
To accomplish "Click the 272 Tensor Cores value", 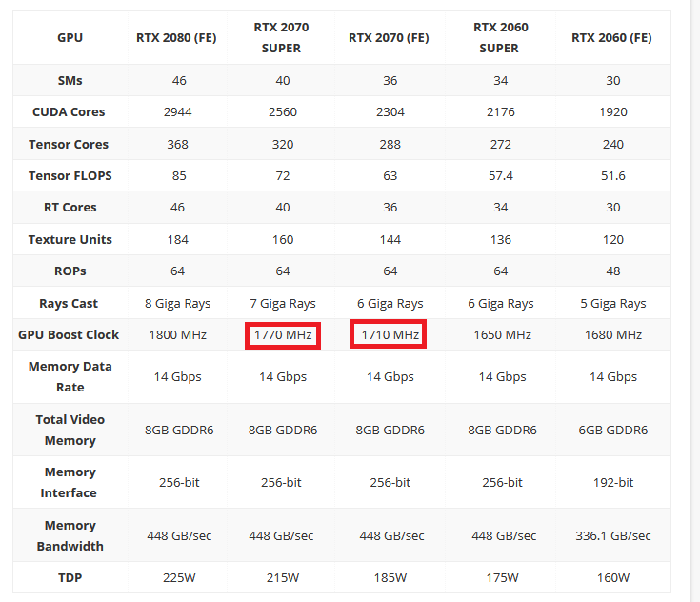I will [x=500, y=144].
